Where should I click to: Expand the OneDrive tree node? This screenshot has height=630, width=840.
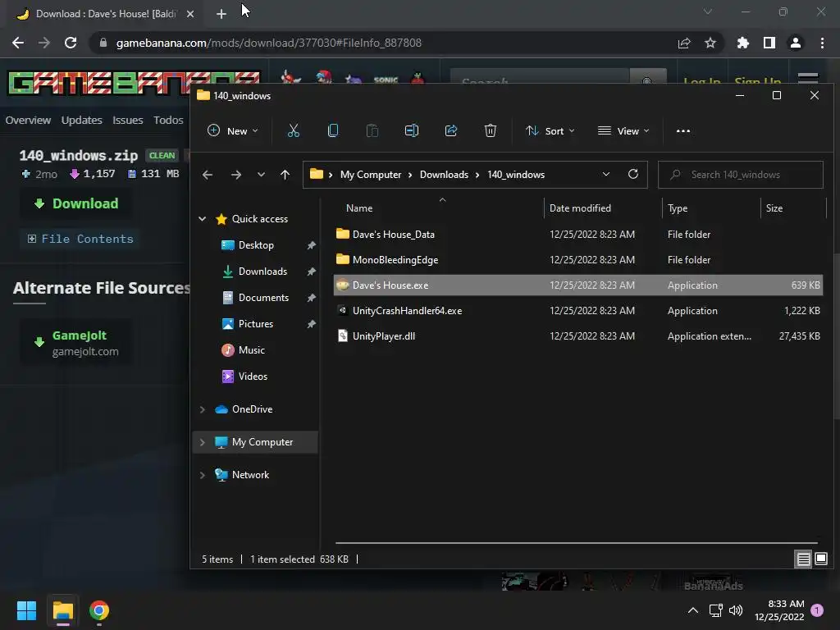203,409
